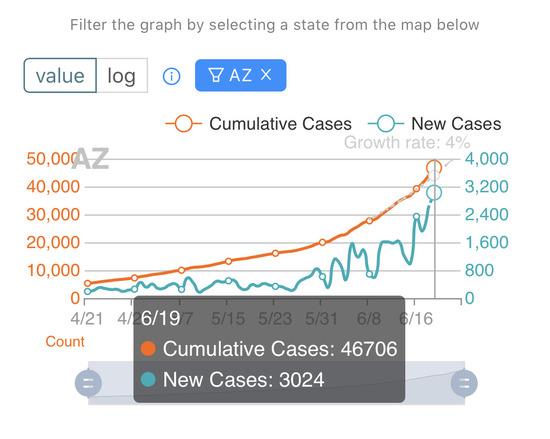Click the orange Count axis label

(65, 342)
